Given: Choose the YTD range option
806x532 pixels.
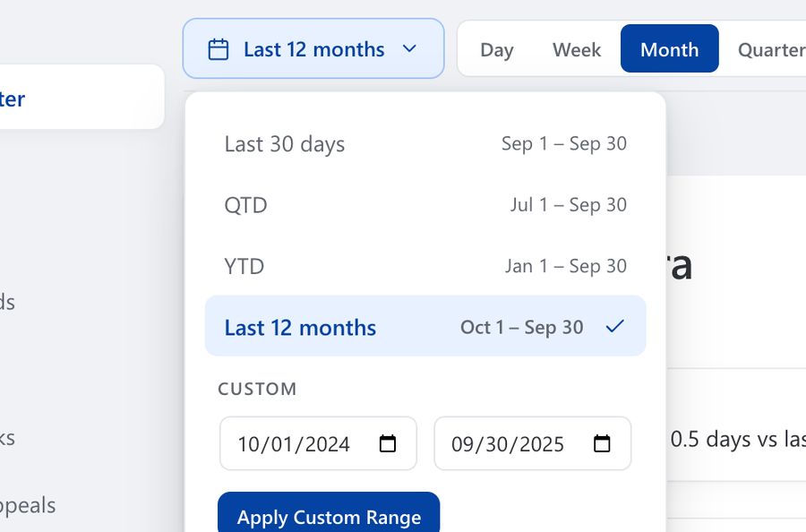Looking at the screenshot, I should 425,266.
